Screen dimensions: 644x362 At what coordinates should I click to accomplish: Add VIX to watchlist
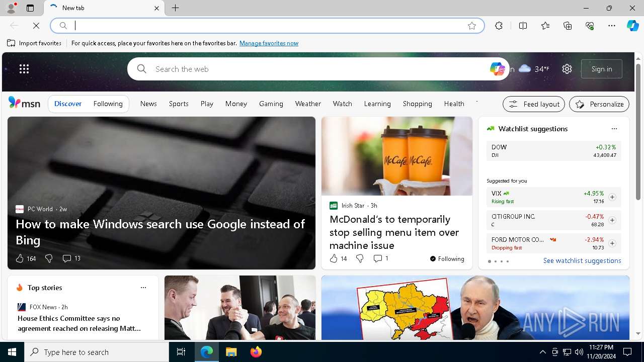[x=612, y=197]
